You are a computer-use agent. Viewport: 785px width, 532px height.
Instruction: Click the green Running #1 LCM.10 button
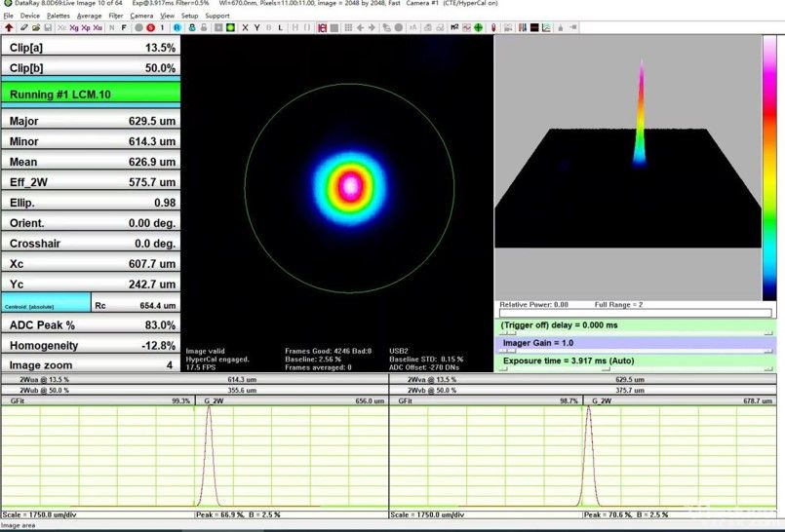coord(90,95)
